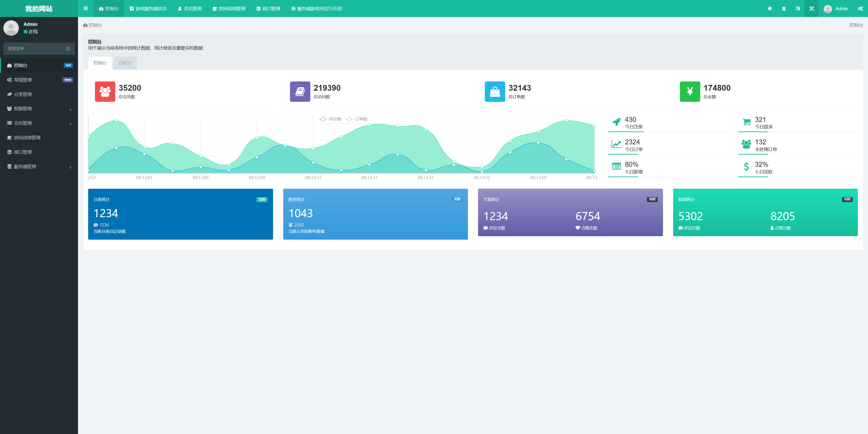Toggle the 成交数 series in chart legend
Screen dimensions: 868x434
[x=330, y=119]
